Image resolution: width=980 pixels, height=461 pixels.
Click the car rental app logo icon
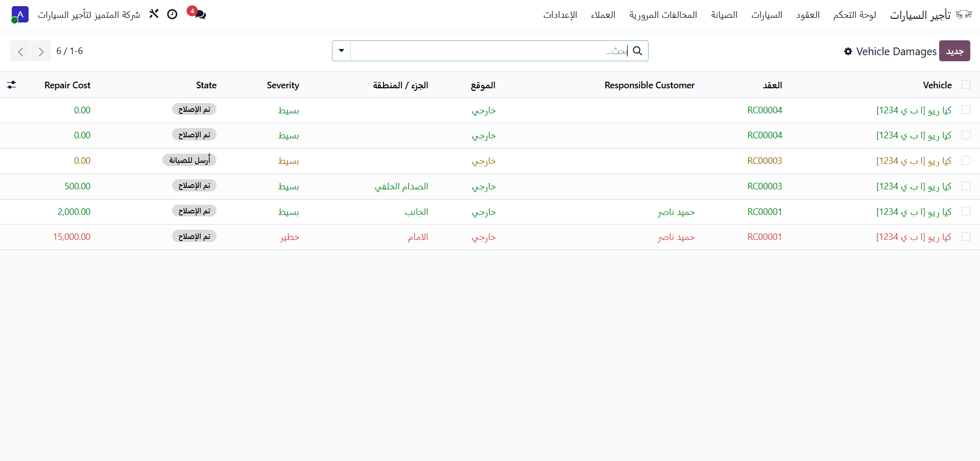click(963, 14)
